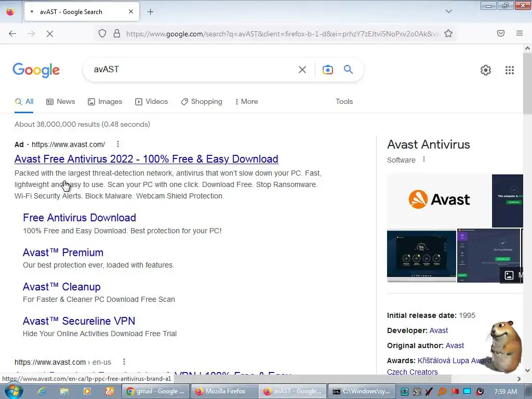Go back with the browser back arrow
The height and width of the screenshot is (399, 532).
[12, 34]
